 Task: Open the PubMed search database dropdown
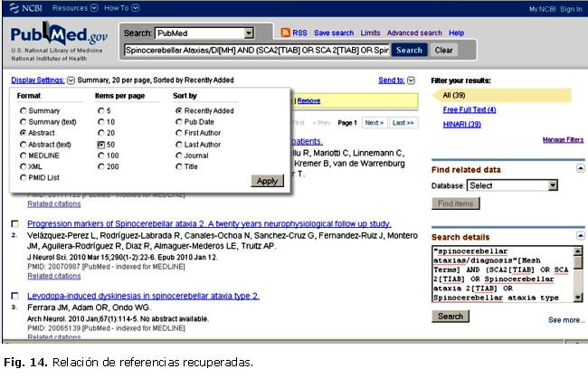tap(250, 33)
